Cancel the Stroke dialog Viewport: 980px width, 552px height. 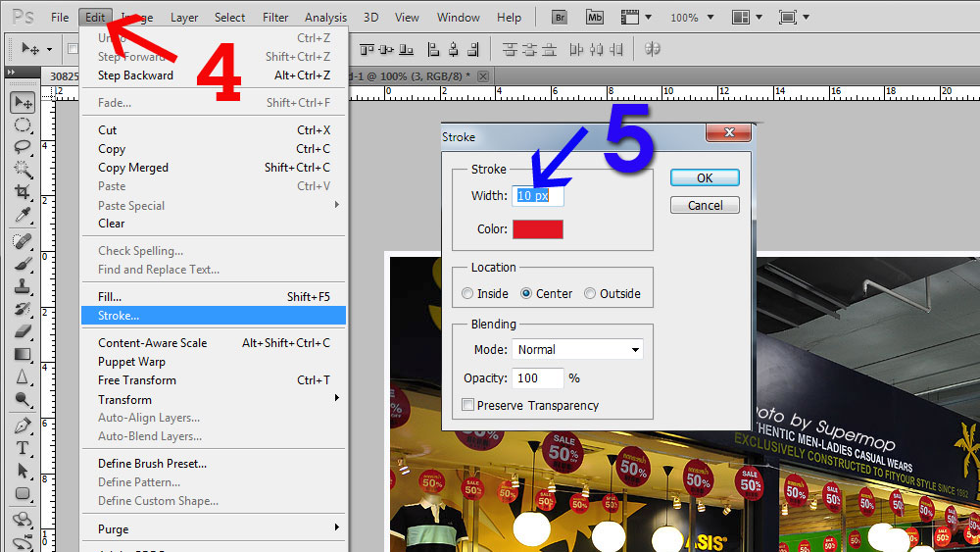pyautogui.click(x=705, y=205)
